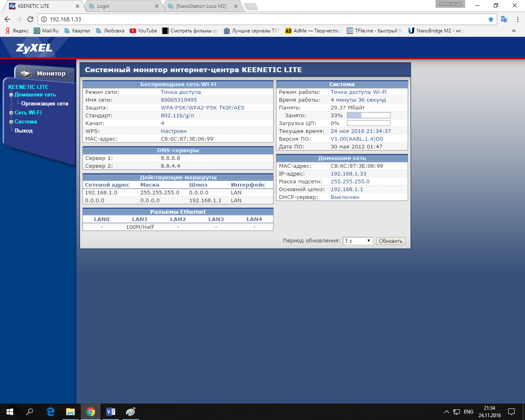This screenshot has width=525, height=420.
Task: Open the Любовка bookmark
Action: [x=110, y=31]
